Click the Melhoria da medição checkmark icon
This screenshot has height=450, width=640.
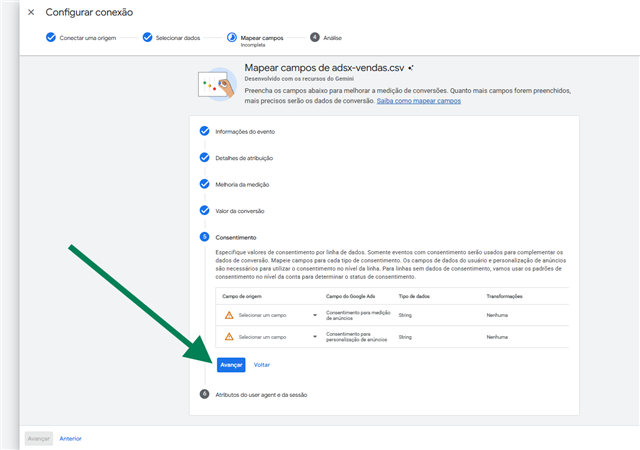tap(204, 184)
